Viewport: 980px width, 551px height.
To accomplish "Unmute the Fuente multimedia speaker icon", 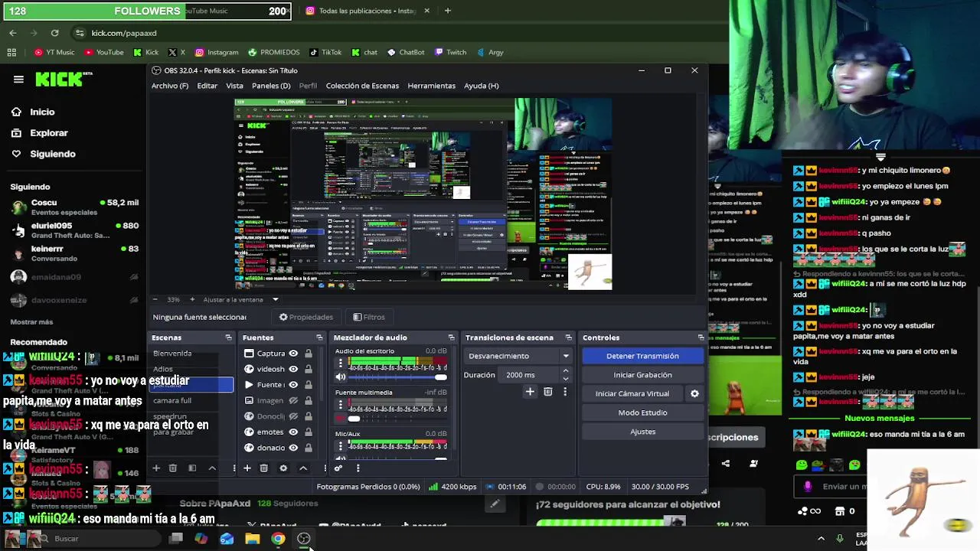I will coord(341,419).
